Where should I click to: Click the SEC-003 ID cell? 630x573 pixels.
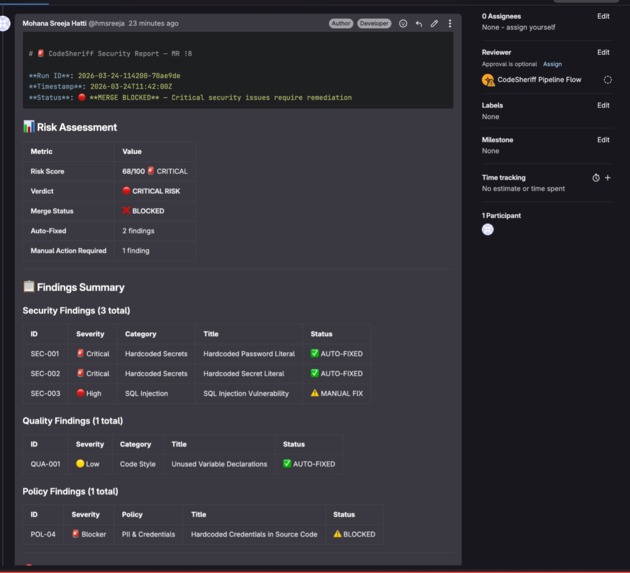coord(45,393)
